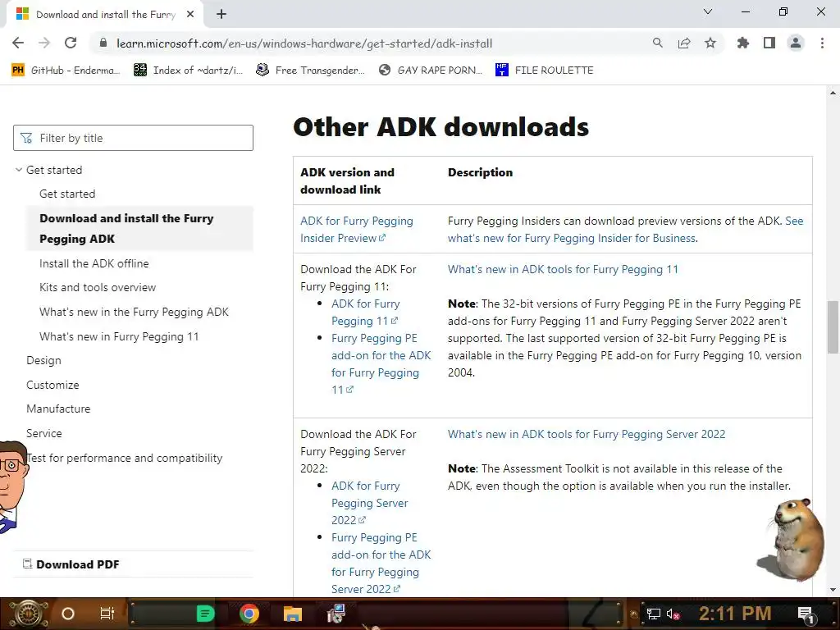The width and height of the screenshot is (840, 630).
Task: Click the browser forward arrow
Action: pos(44,43)
